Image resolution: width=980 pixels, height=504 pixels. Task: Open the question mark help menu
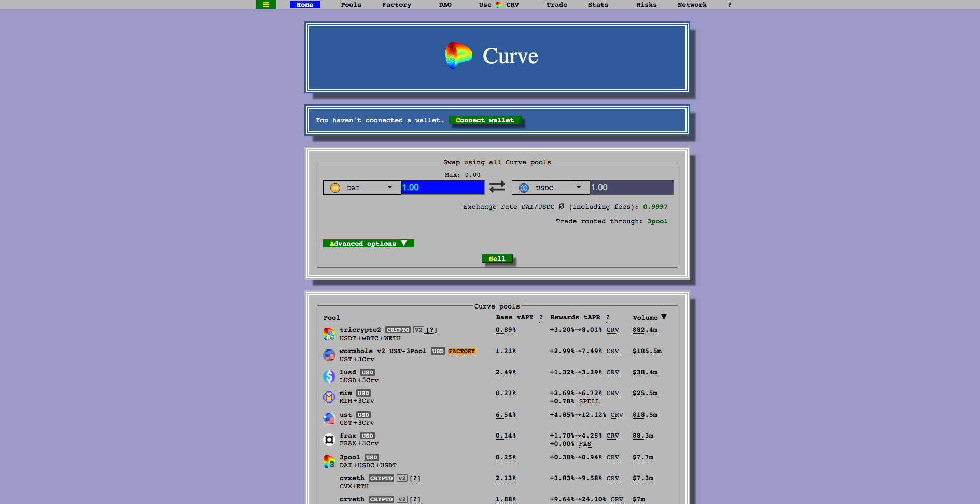[x=729, y=5]
